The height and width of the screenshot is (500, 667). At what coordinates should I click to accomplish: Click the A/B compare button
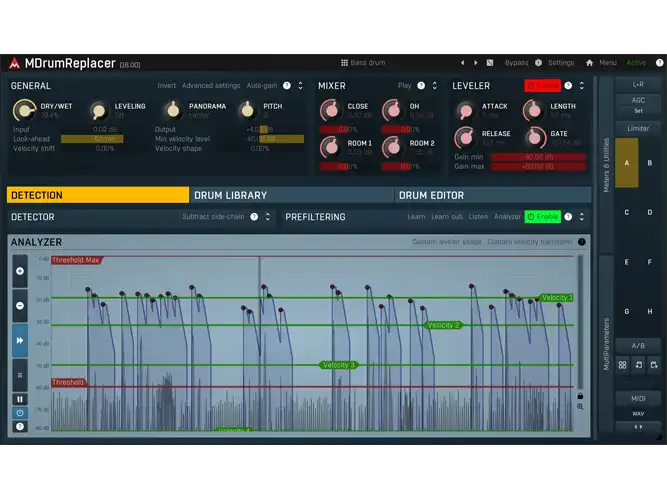pos(638,346)
